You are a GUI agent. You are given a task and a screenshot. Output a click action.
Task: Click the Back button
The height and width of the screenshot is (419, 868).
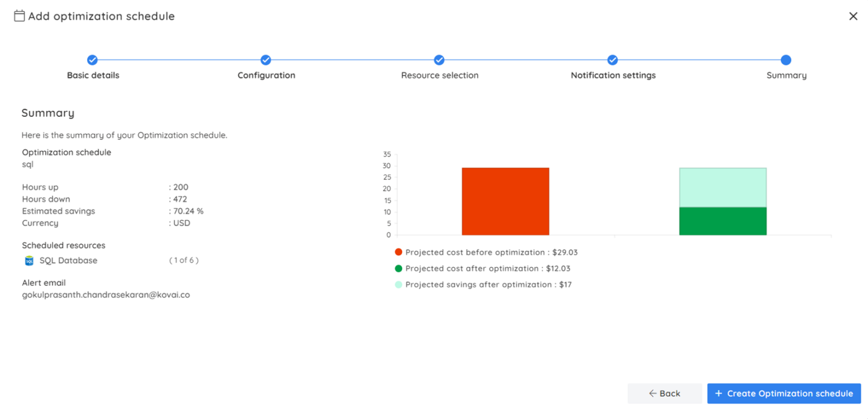coord(665,393)
